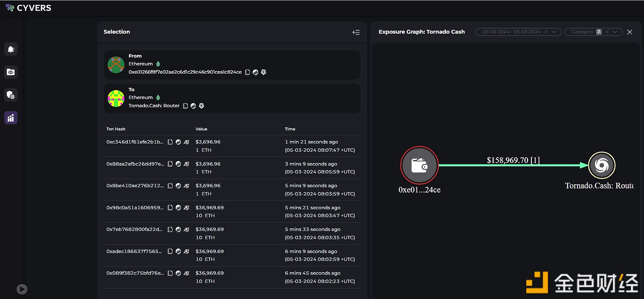This screenshot has width=644, height=299.
Task: Open txn 0x7eb7682800fa22d with third explorer icon
Action: click(187, 229)
